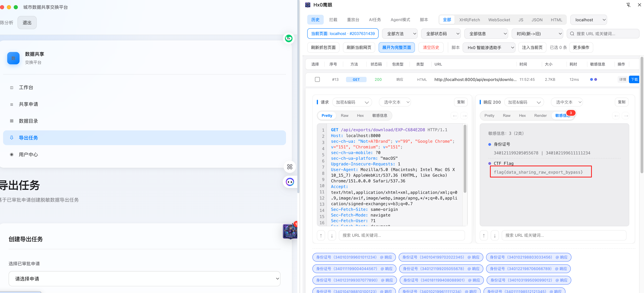Click the 导出任务 download arrow icon
This screenshot has width=644, height=293.
[11, 138]
